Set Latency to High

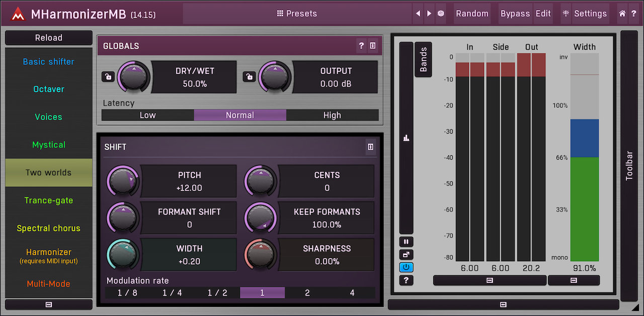pyautogui.click(x=332, y=115)
